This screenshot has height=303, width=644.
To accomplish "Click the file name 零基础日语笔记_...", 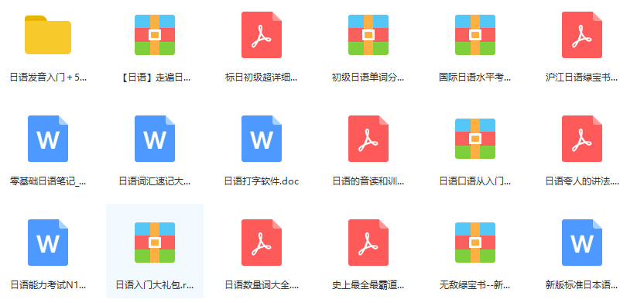I will 48,181.
